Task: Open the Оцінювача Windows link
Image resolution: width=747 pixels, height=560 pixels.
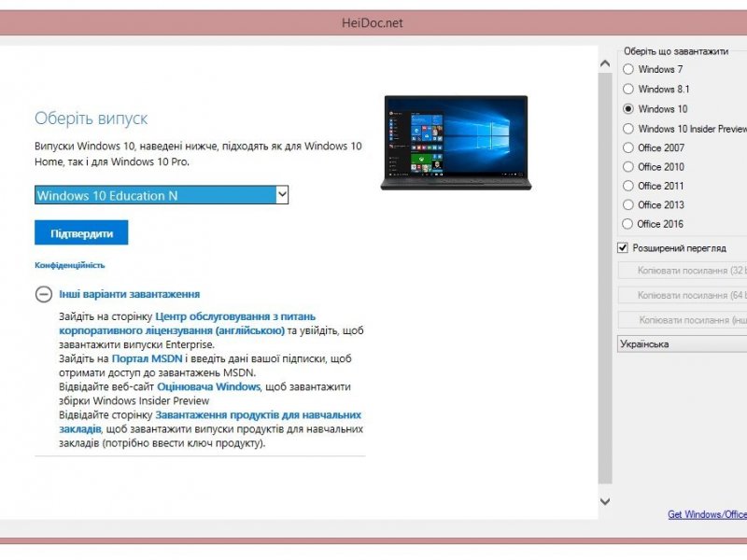Action: click(x=208, y=386)
